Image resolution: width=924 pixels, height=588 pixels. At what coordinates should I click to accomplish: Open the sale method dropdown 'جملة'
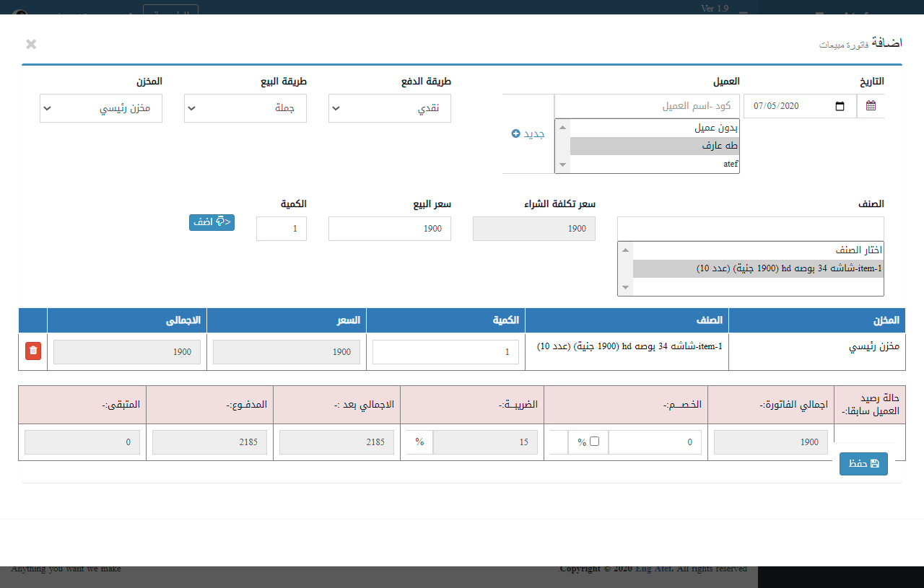[x=245, y=108]
